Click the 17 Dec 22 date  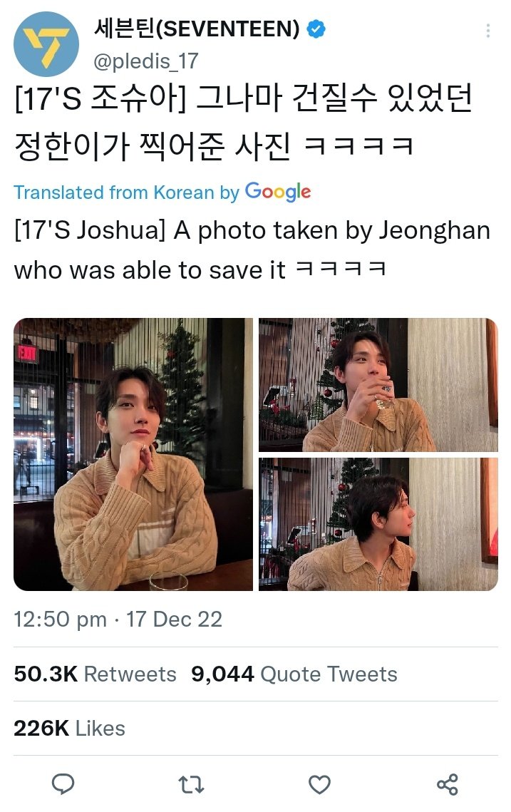pos(175,620)
